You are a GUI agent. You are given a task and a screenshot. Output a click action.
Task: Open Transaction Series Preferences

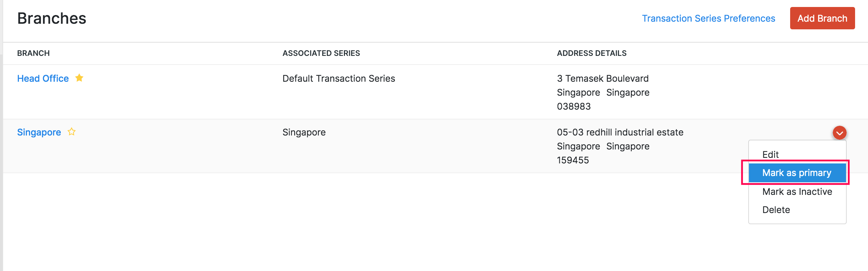click(x=708, y=18)
